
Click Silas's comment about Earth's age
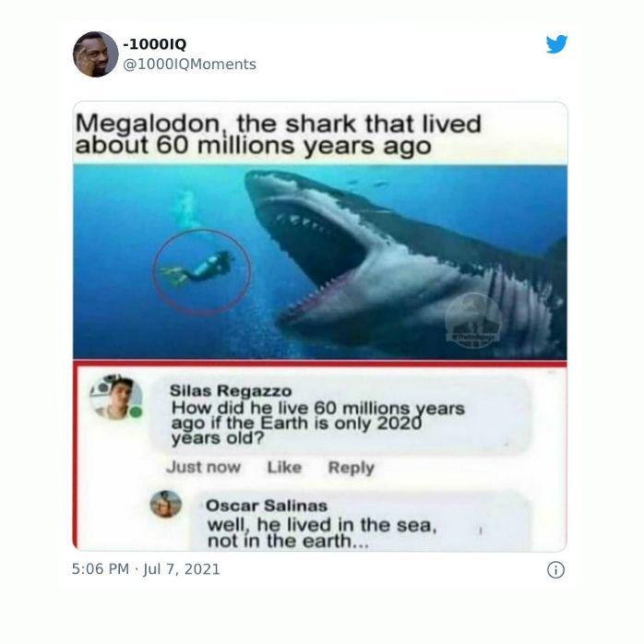tap(318, 423)
